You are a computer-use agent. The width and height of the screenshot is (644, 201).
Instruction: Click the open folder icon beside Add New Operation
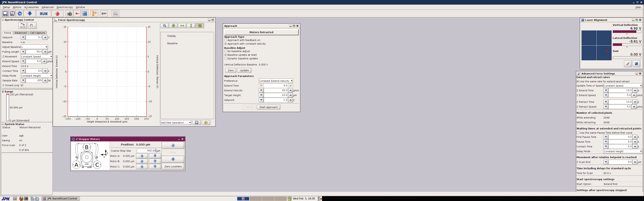[206, 123]
